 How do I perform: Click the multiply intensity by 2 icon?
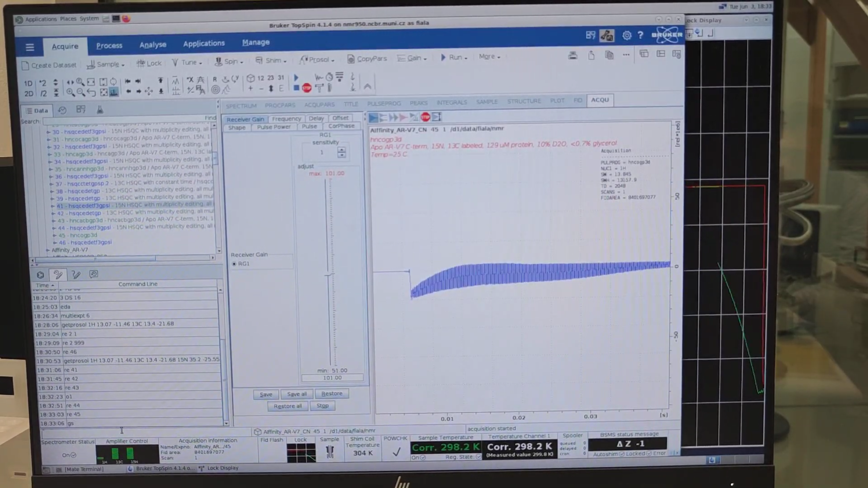point(43,83)
